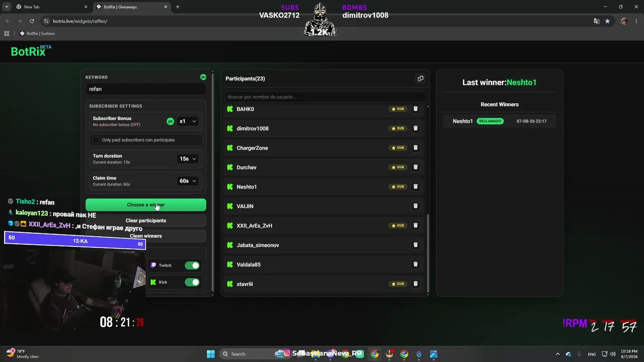This screenshot has width=644, height=362.
Task: Click the SUB badge beside stavriii
Action: coord(398,284)
